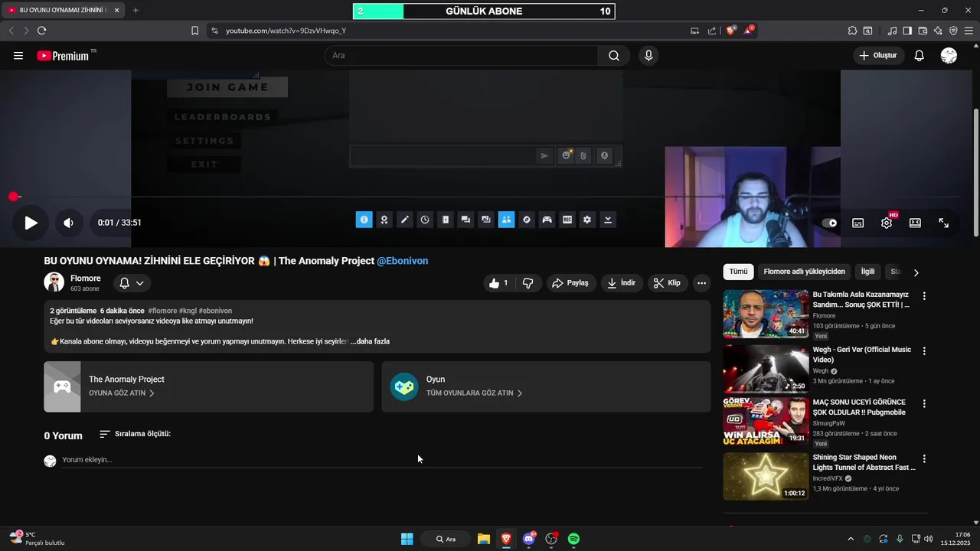The width and height of the screenshot is (980, 551).
Task: Dislike the video with thumbs down
Action: point(528,283)
